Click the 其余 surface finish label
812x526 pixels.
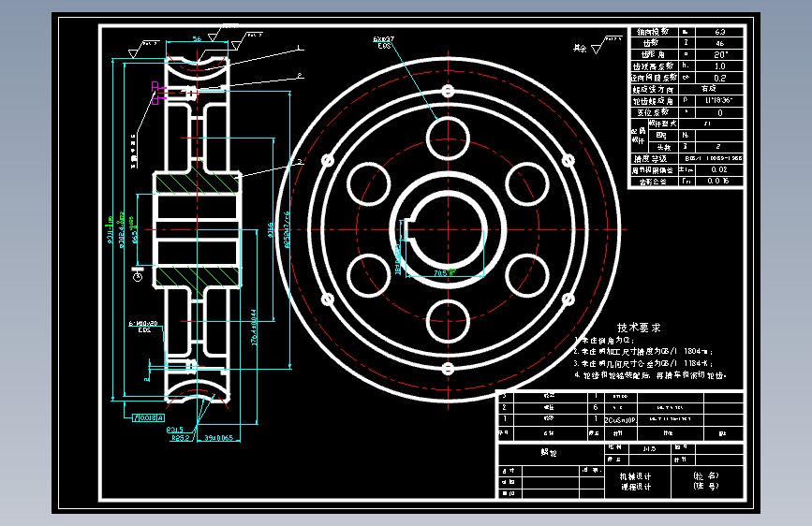[580, 48]
